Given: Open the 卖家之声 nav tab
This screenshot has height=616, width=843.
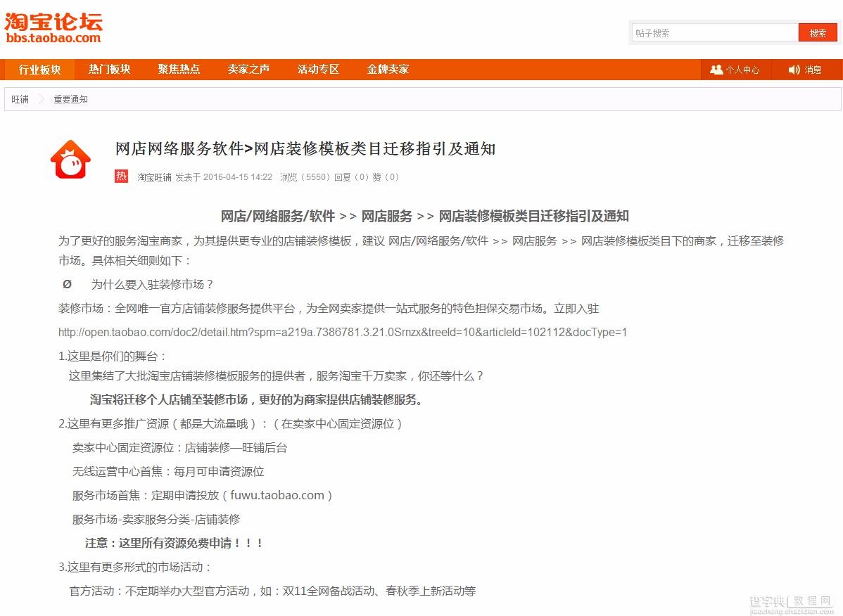Looking at the screenshot, I should (249, 70).
